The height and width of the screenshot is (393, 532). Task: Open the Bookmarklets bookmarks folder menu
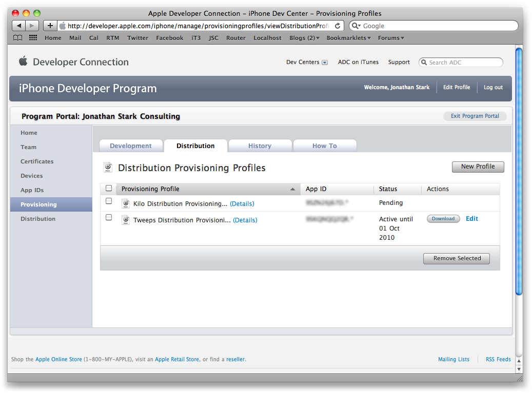[348, 38]
